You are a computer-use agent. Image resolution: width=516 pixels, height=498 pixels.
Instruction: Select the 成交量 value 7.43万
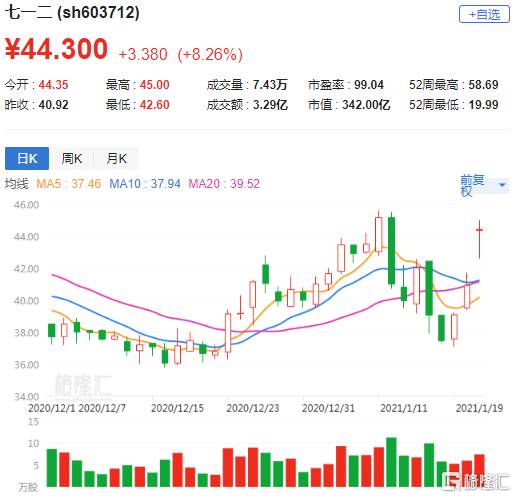[x=270, y=85]
